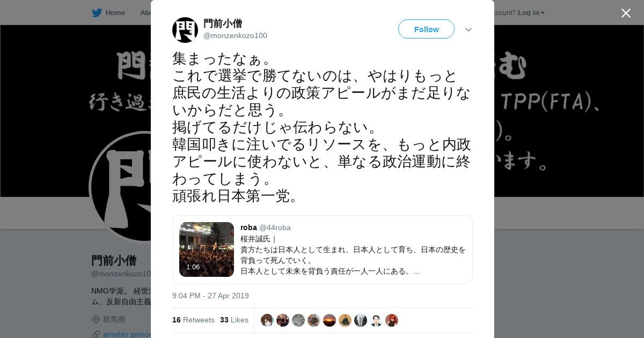Open the ameblo.jp profile website link
This screenshot has height=338, width=644.
[x=127, y=334]
